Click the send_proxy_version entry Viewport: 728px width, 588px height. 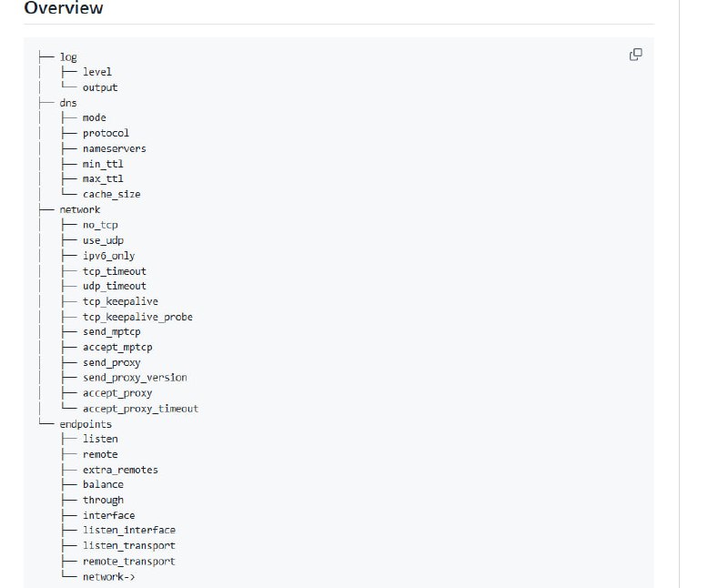pos(132,377)
